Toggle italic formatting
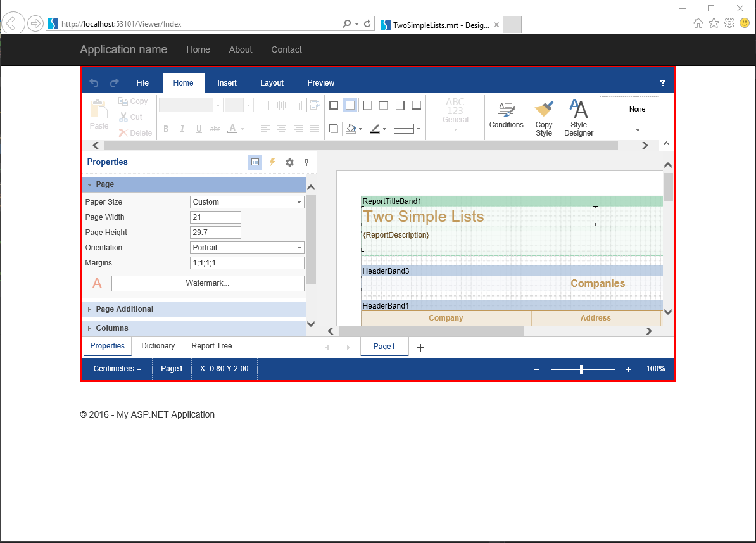756x543 pixels. coord(182,129)
